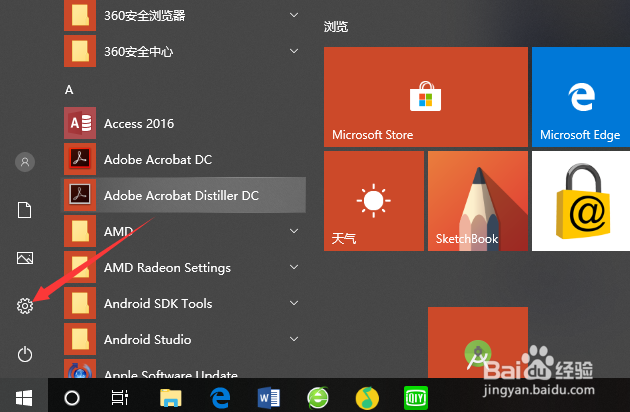Open the QQ Music taskbar icon
Image resolution: width=630 pixels, height=412 pixels.
pyautogui.click(x=367, y=398)
